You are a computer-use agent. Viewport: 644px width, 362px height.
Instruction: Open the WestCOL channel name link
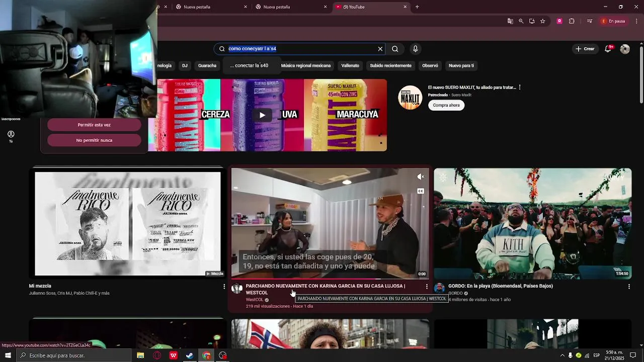[255, 300]
